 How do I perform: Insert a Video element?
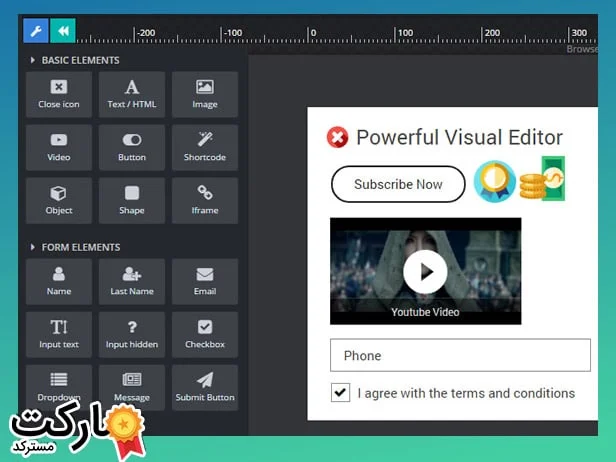pos(59,147)
